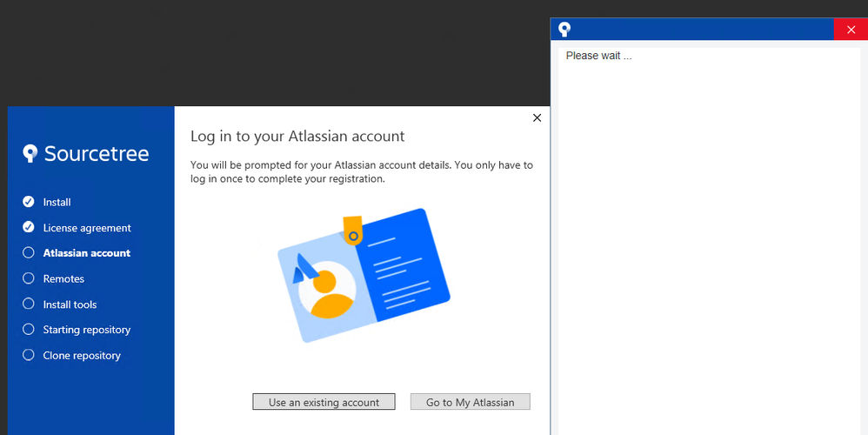Click the Sourcetree wordmark text

click(x=97, y=153)
